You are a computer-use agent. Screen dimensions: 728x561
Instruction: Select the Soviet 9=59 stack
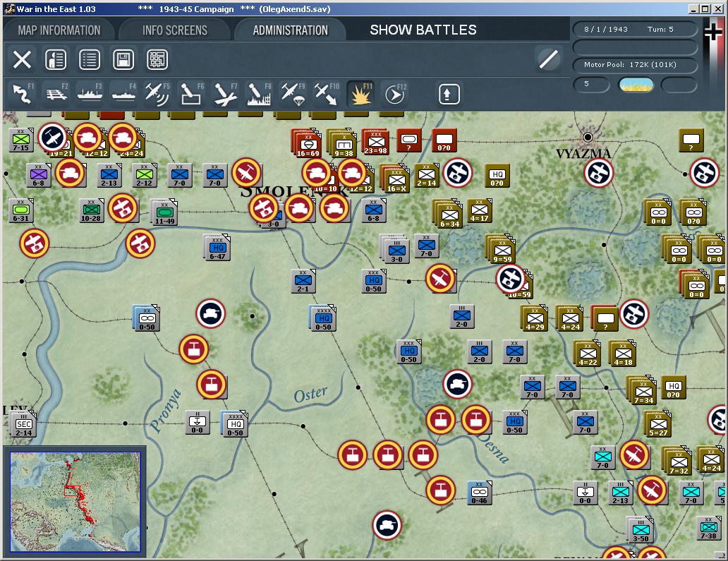[x=502, y=250]
